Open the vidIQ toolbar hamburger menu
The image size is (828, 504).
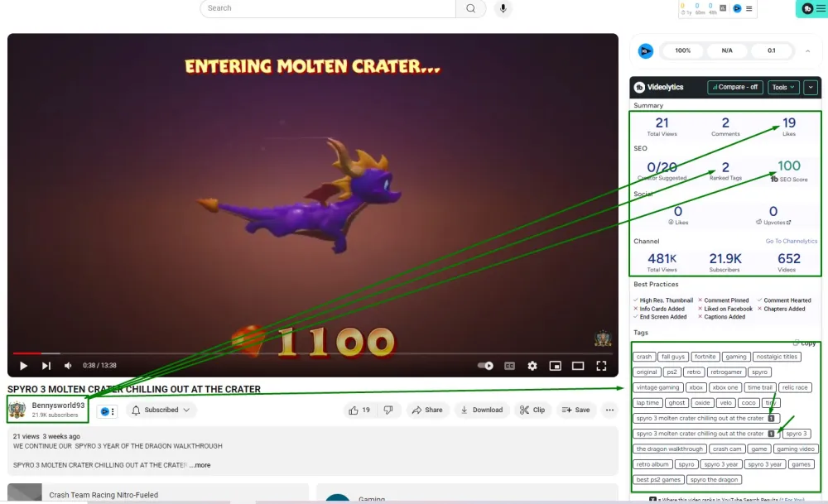pyautogui.click(x=749, y=8)
